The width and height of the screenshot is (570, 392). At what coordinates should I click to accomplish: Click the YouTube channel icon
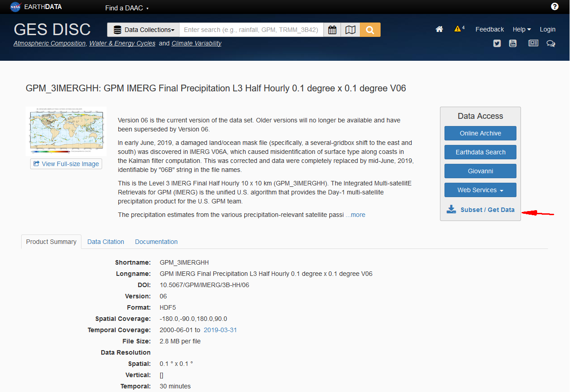513,43
